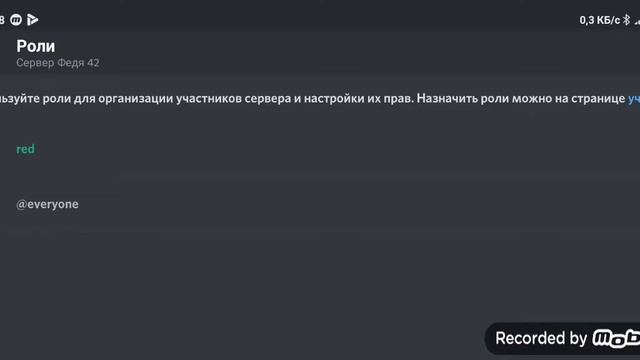Screen dimensions: 640x360
Task: Open the @everyone role
Action: tap(47, 204)
